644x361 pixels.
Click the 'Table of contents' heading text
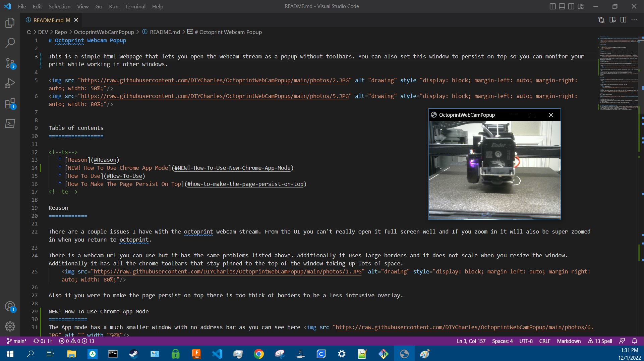click(76, 128)
